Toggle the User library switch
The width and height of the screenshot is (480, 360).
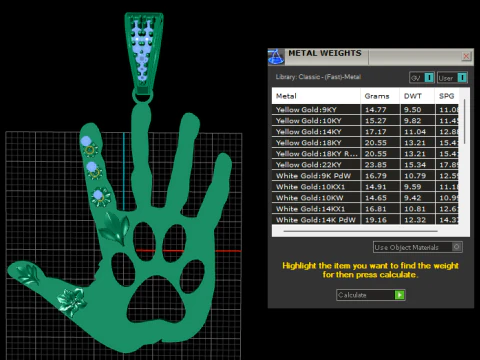[452, 78]
